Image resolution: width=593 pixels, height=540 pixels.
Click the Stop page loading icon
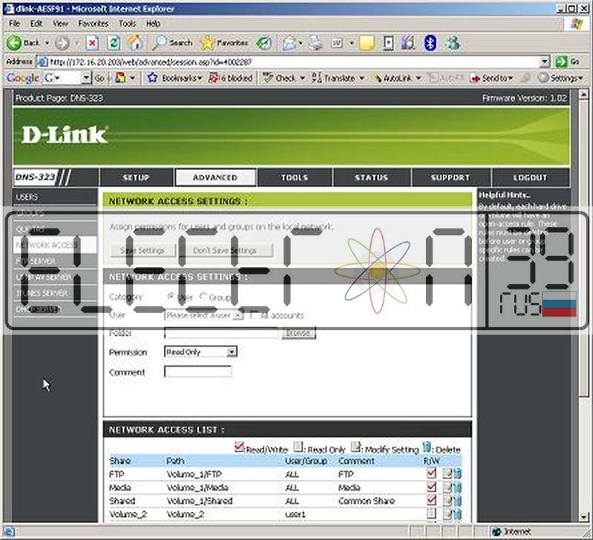[92, 43]
